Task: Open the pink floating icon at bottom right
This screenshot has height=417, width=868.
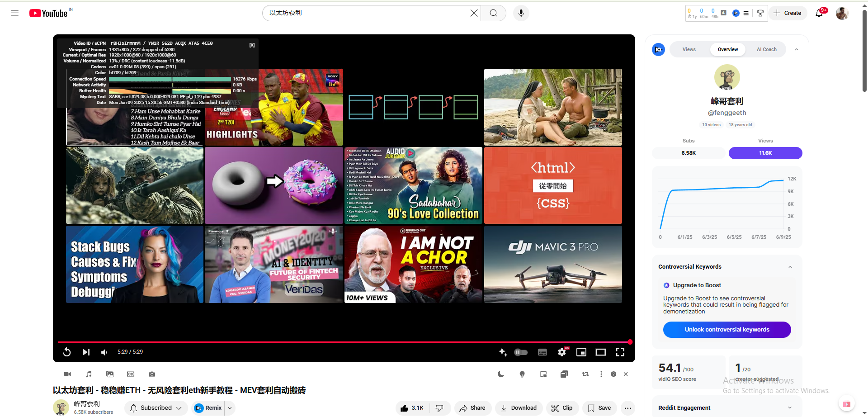Action: click(x=846, y=403)
